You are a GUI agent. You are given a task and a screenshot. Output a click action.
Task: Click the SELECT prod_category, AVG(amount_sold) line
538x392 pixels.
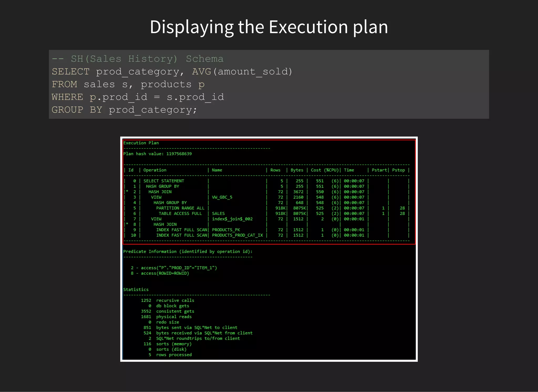tap(172, 71)
